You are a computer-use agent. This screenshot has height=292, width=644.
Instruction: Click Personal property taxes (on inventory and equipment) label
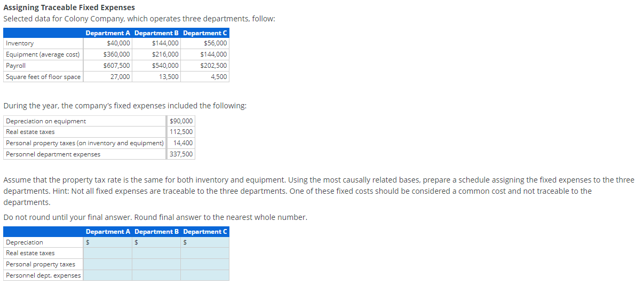tap(84, 143)
